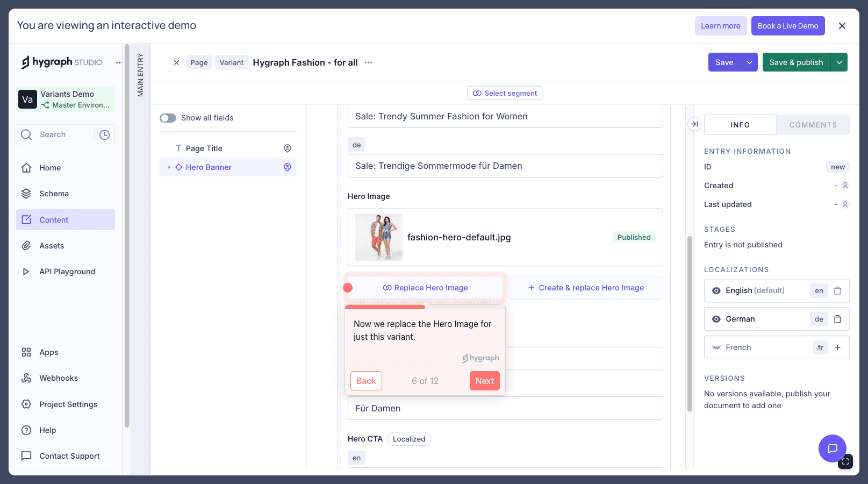Expand the Save & publish dropdown arrow
Image resolution: width=868 pixels, height=484 pixels.
point(839,62)
